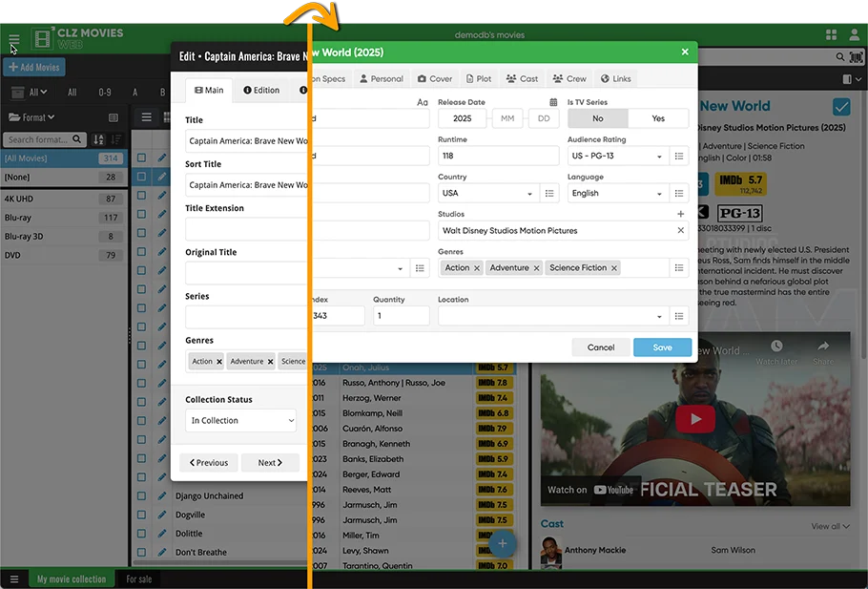This screenshot has width=868, height=589.
Task: Switch to the Links tab
Action: (616, 78)
